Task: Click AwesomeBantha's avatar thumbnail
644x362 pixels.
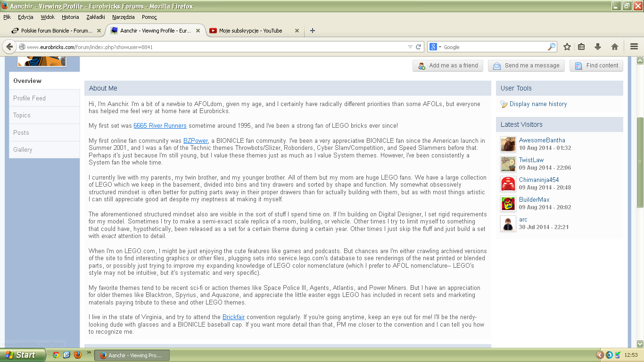Action: pyautogui.click(x=508, y=144)
